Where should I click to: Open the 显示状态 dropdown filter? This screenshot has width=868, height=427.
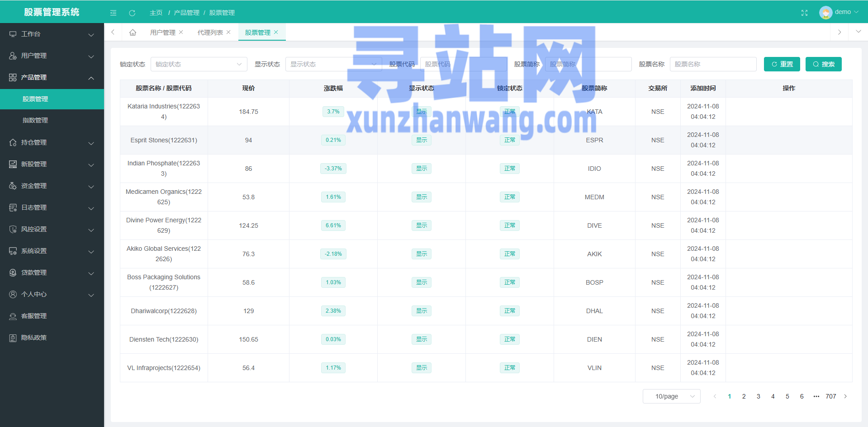click(x=333, y=64)
